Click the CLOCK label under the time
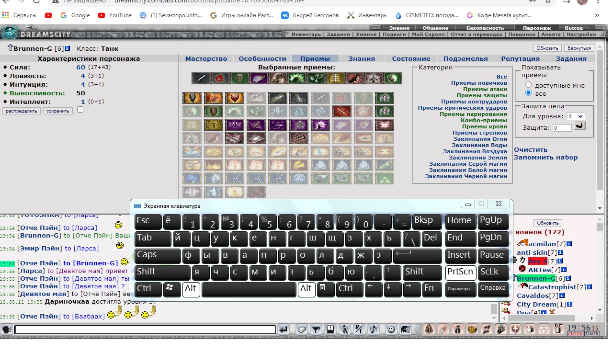 [x=575, y=334]
